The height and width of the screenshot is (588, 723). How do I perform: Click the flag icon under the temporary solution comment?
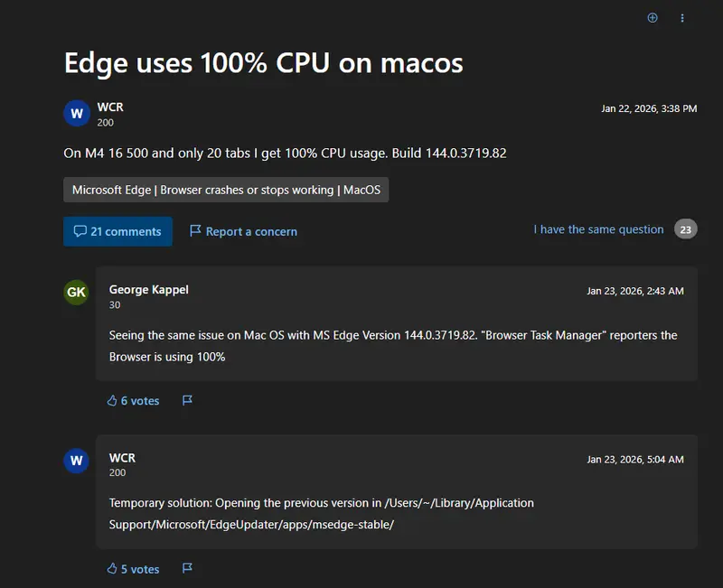187,569
